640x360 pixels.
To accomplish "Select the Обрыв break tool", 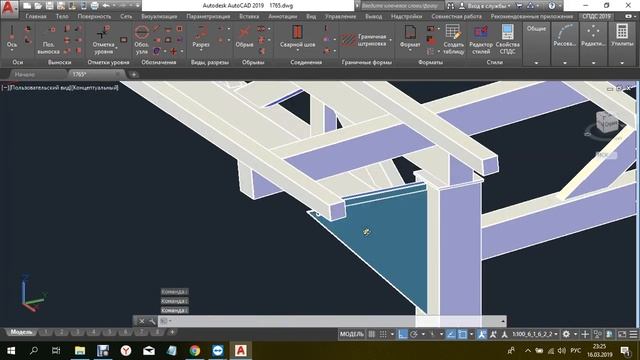I will click(x=244, y=37).
